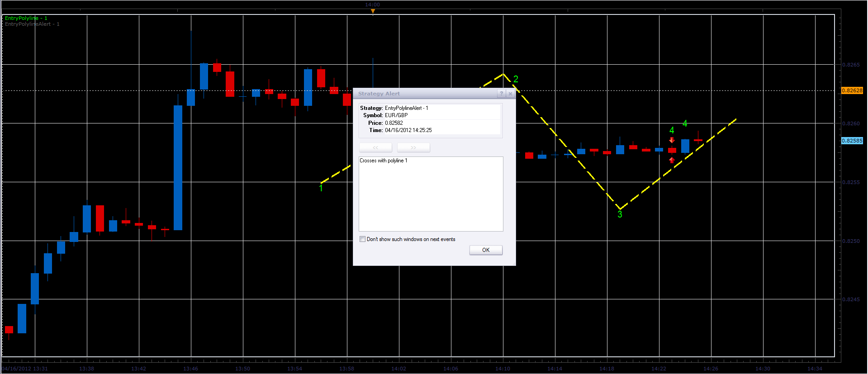
Task: Click the 0.8255 price axis label
Action: (851, 182)
